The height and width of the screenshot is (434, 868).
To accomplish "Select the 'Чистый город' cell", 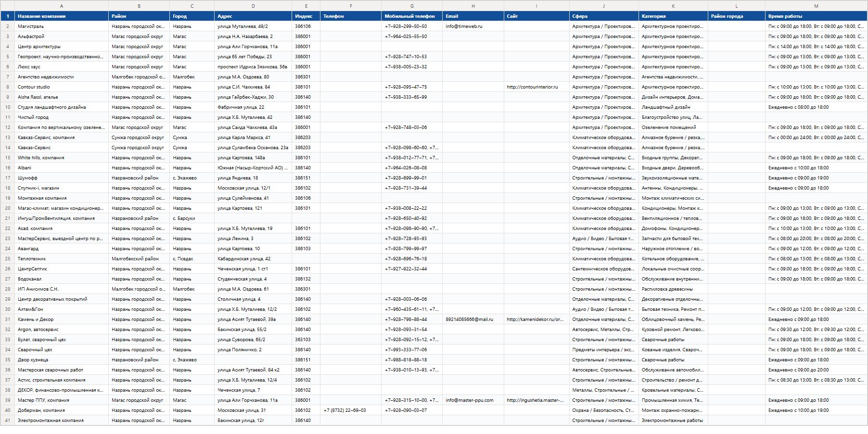I will click(x=62, y=117).
